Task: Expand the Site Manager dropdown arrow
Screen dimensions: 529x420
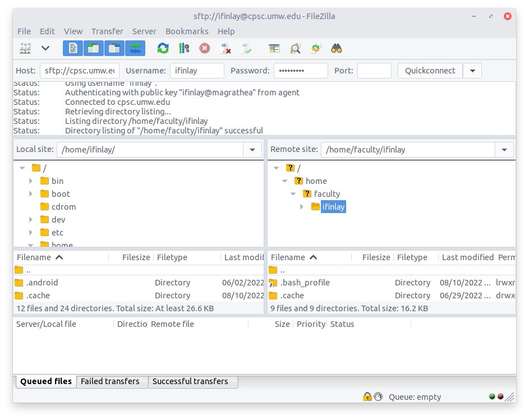Action: click(x=45, y=48)
